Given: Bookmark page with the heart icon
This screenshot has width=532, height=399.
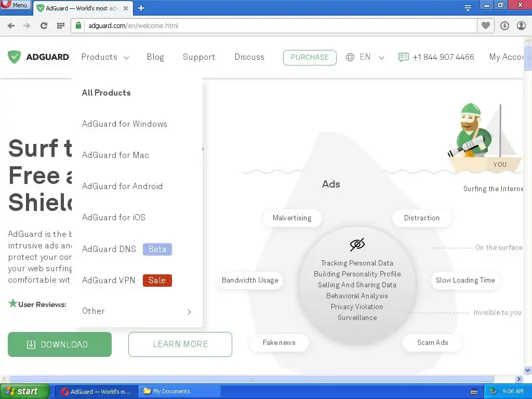Looking at the screenshot, I should coord(486,26).
